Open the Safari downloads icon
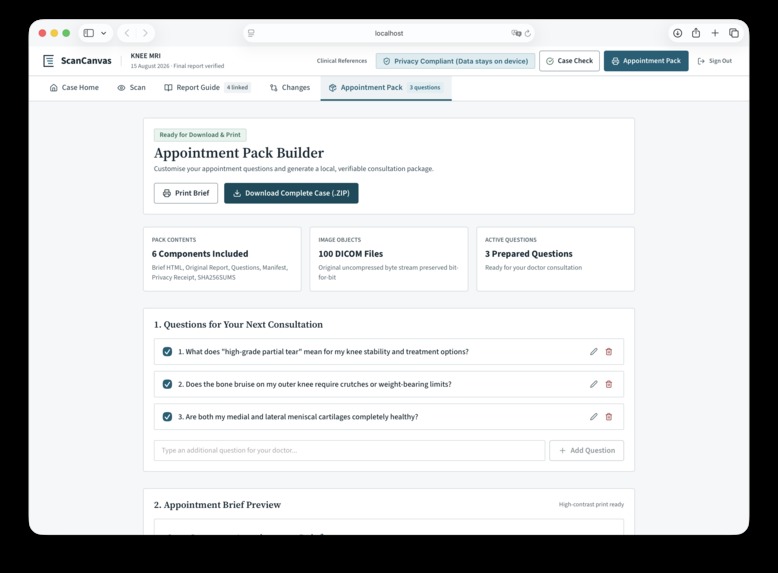778x573 pixels. (x=677, y=33)
